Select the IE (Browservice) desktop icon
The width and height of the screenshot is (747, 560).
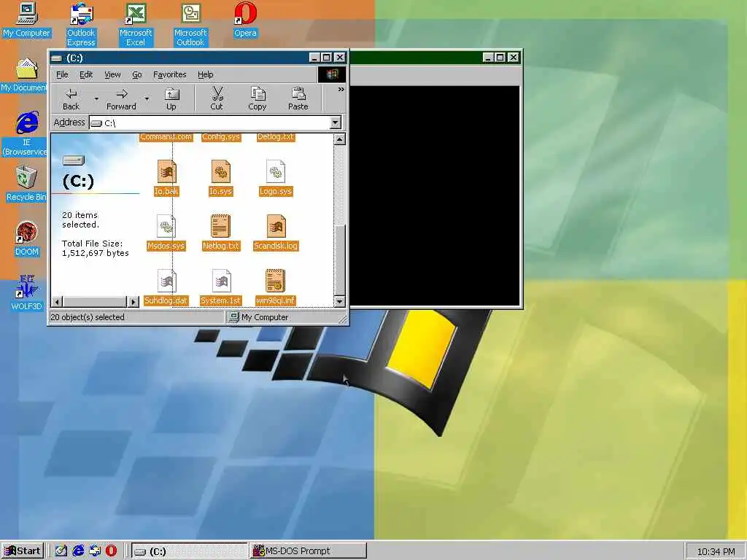coord(25,134)
